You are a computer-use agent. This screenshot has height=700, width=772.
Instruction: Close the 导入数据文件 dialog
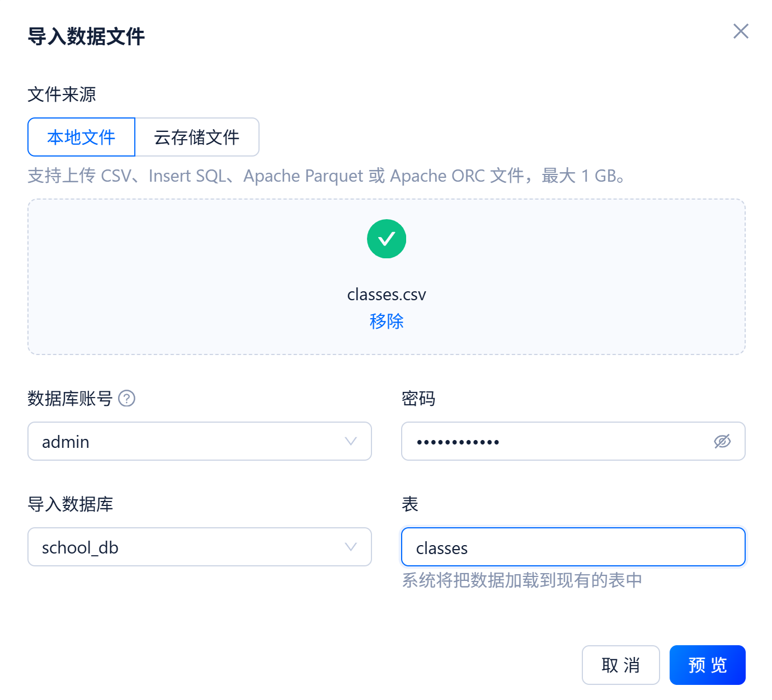pos(741,31)
